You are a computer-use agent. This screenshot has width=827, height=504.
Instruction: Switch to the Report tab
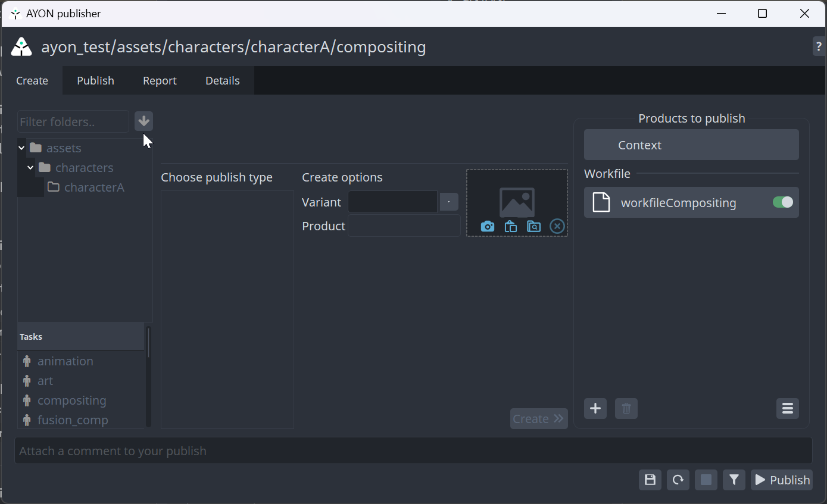pos(160,81)
